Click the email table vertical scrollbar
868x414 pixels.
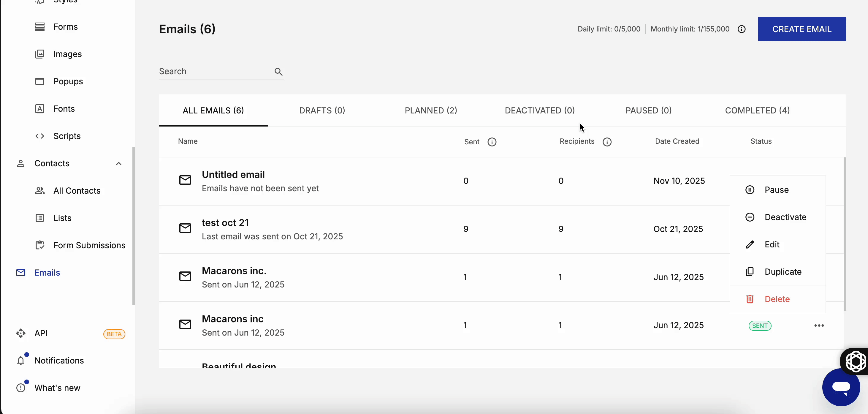(845, 233)
